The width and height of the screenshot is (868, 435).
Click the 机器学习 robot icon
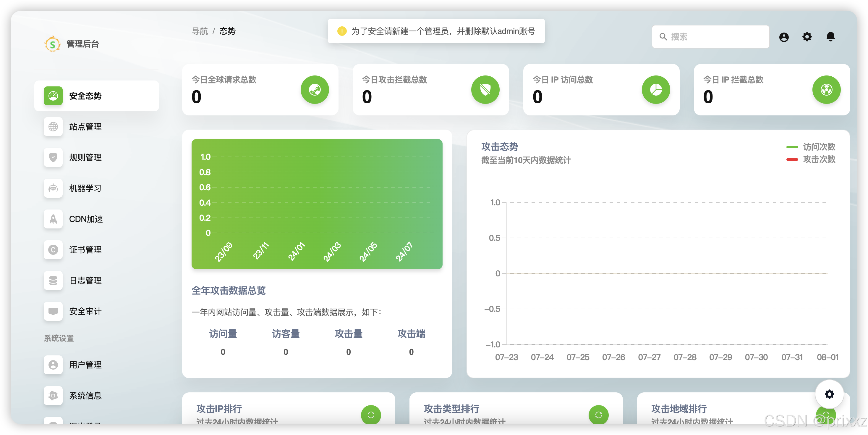(53, 188)
